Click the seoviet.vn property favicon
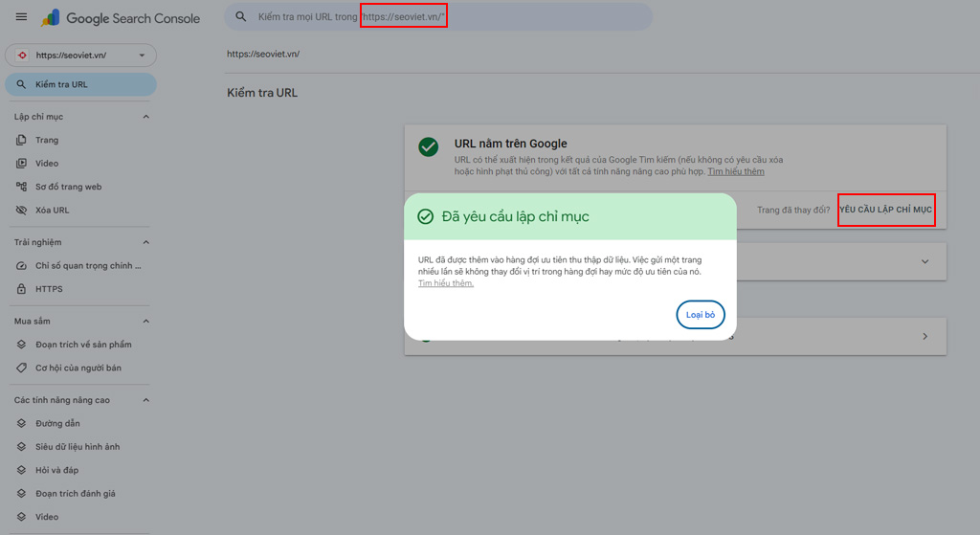This screenshot has width=980, height=535. [22, 55]
